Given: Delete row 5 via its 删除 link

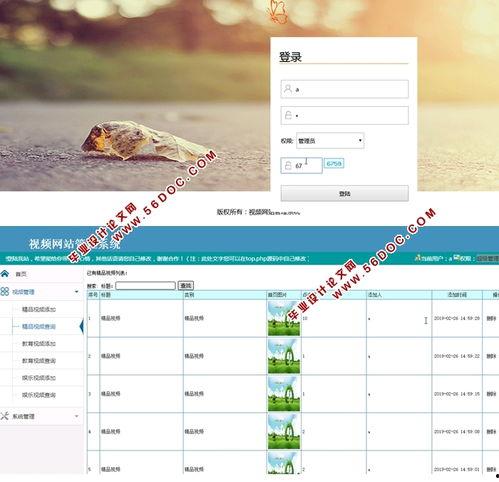Looking at the screenshot, I should (491, 469).
